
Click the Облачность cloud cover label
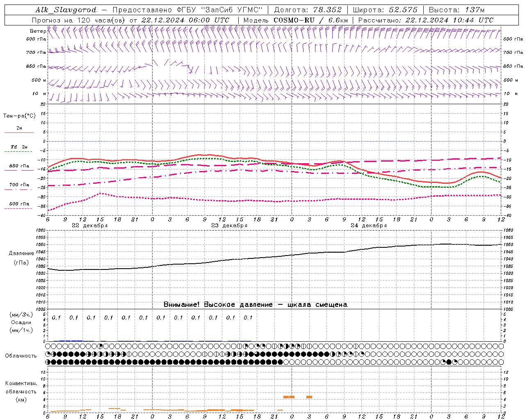[x=21, y=356]
